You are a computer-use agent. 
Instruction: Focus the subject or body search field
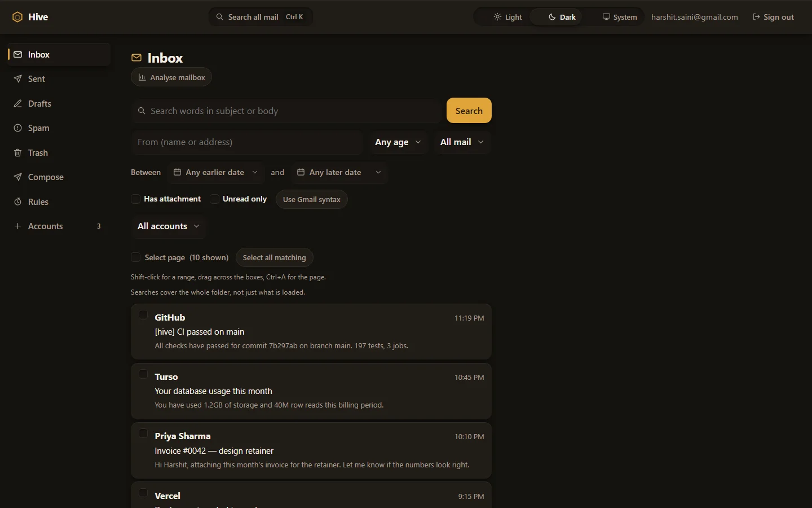(x=286, y=111)
